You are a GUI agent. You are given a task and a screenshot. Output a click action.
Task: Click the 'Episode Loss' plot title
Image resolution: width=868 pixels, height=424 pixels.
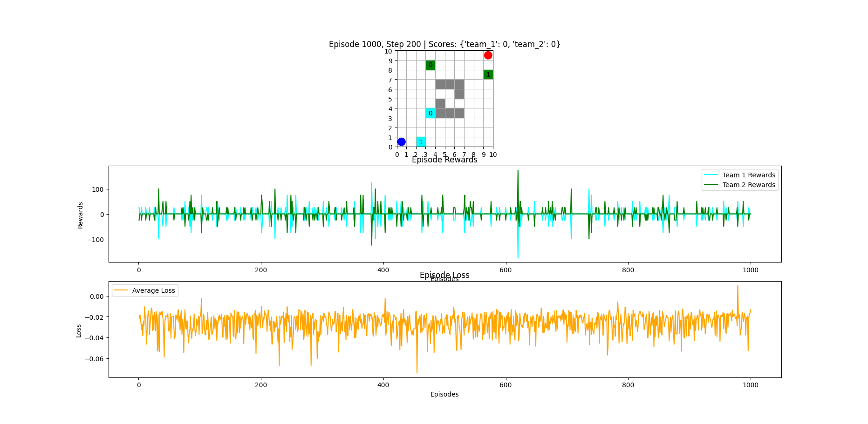[444, 275]
